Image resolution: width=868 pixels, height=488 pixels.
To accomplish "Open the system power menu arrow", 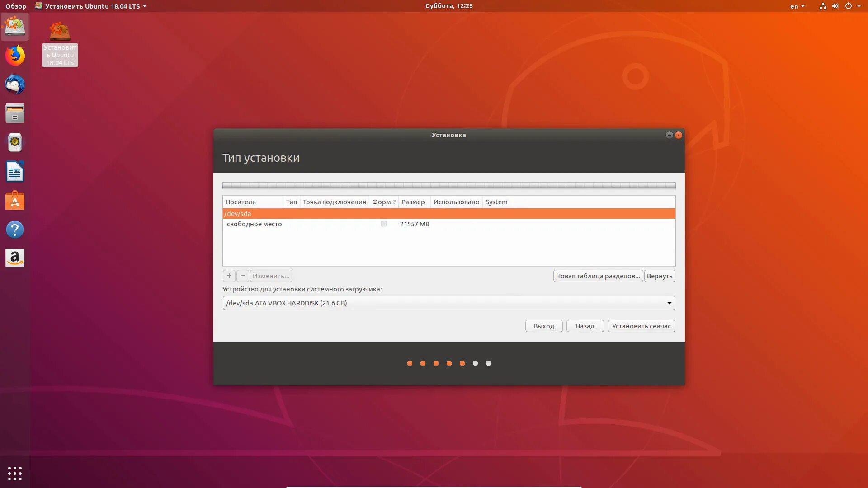I will tap(859, 6).
